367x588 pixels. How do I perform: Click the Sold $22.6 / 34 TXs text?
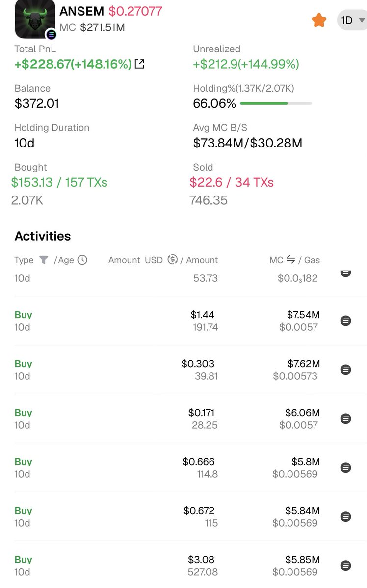[x=232, y=182]
